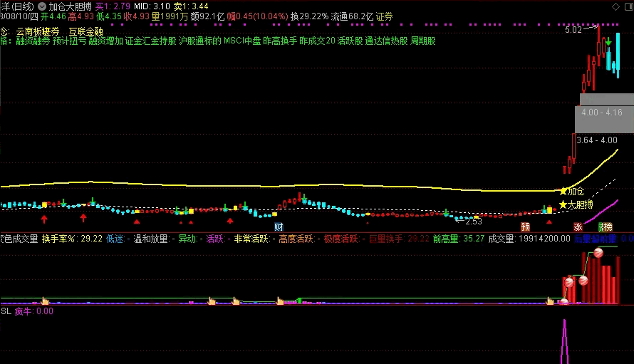Click the 3.64 - 4.00 gap zone label
This screenshot has height=364, width=634.
(x=597, y=140)
